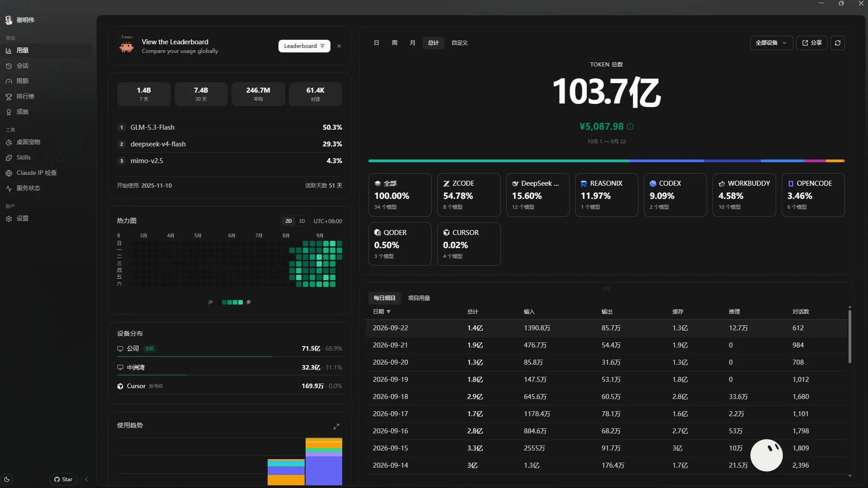Open 服务状态 service status page
Screen dimensions: 868x488
point(47,188)
